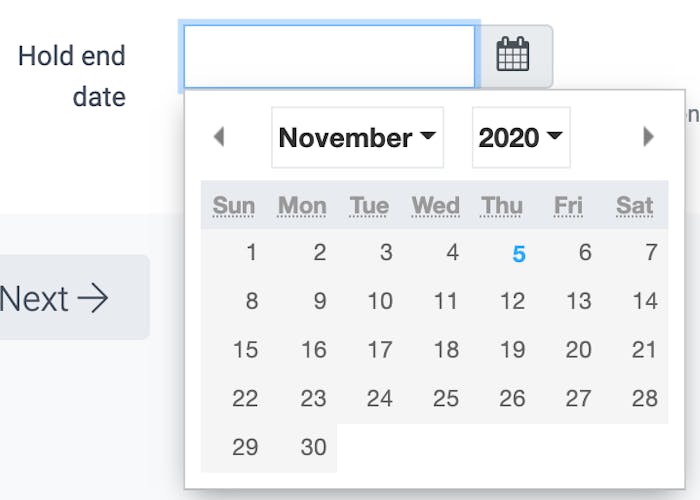The width and height of the screenshot is (700, 500).
Task: Choose the 29th in calendar
Action: click(x=245, y=447)
